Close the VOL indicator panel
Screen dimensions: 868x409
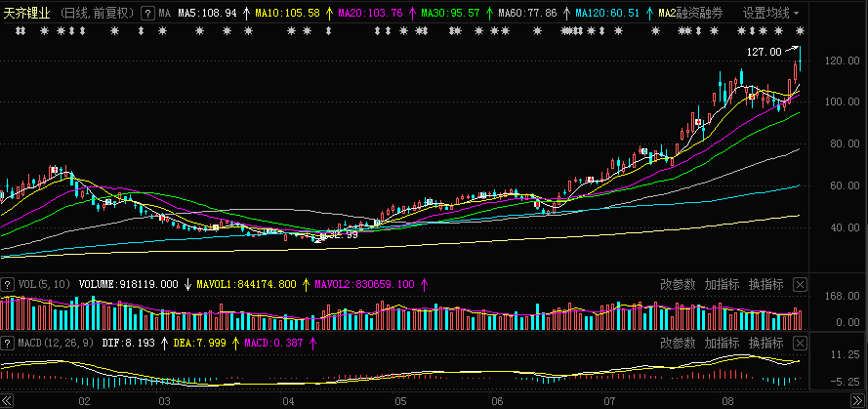(801, 284)
